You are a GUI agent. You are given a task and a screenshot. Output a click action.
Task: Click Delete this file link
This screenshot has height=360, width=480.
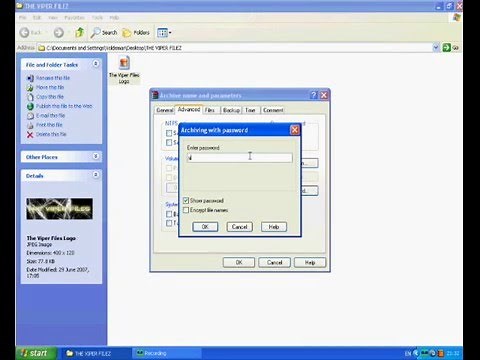pos(51,134)
